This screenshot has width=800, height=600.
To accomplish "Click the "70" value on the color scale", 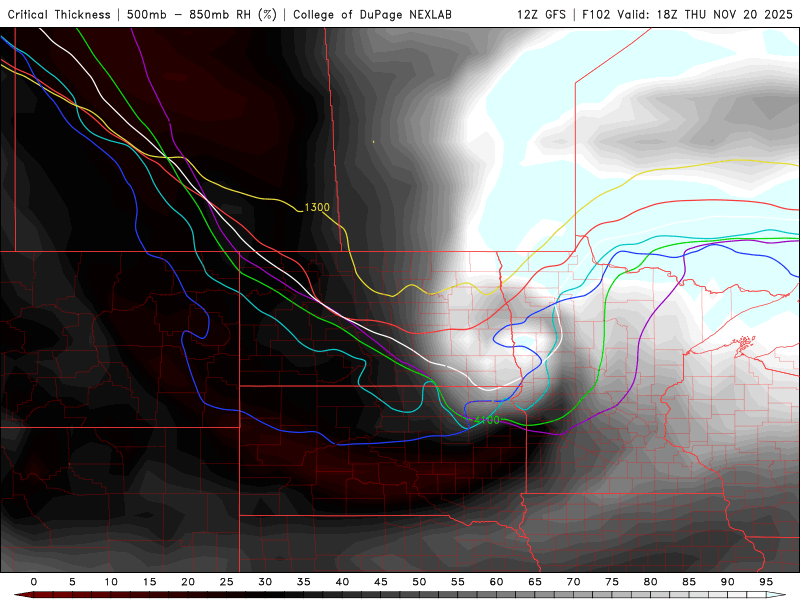I will pyautogui.click(x=573, y=582).
